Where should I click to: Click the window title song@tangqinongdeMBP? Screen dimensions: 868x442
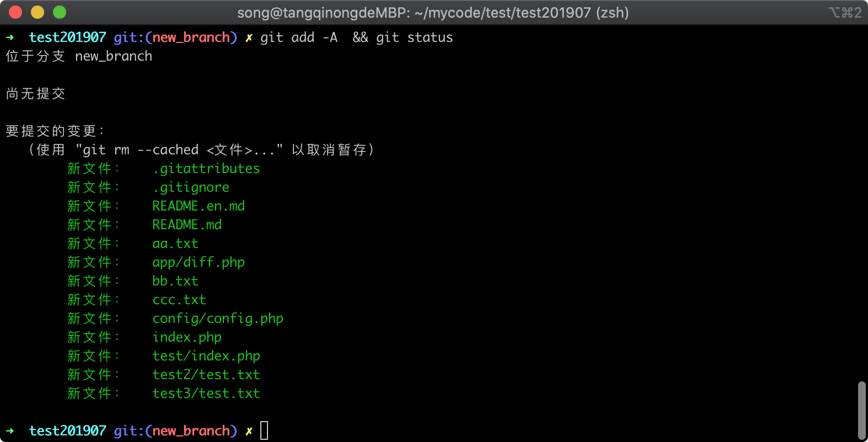pyautogui.click(x=433, y=13)
